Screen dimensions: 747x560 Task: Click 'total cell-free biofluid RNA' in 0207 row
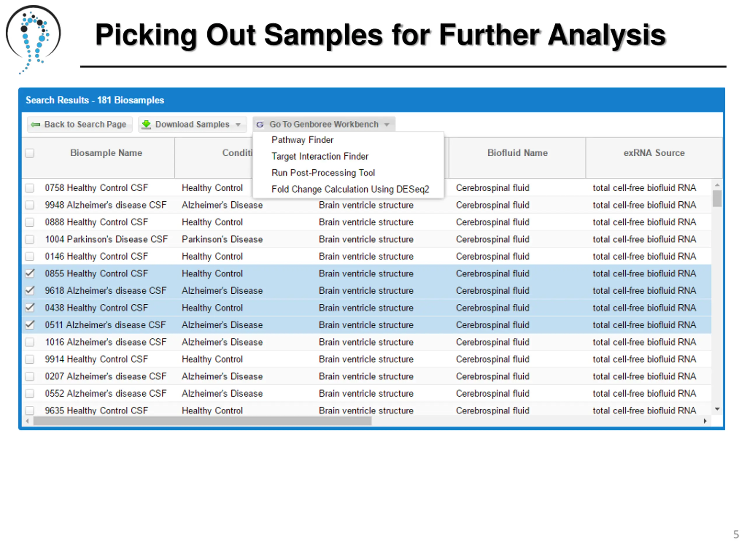[x=644, y=376]
